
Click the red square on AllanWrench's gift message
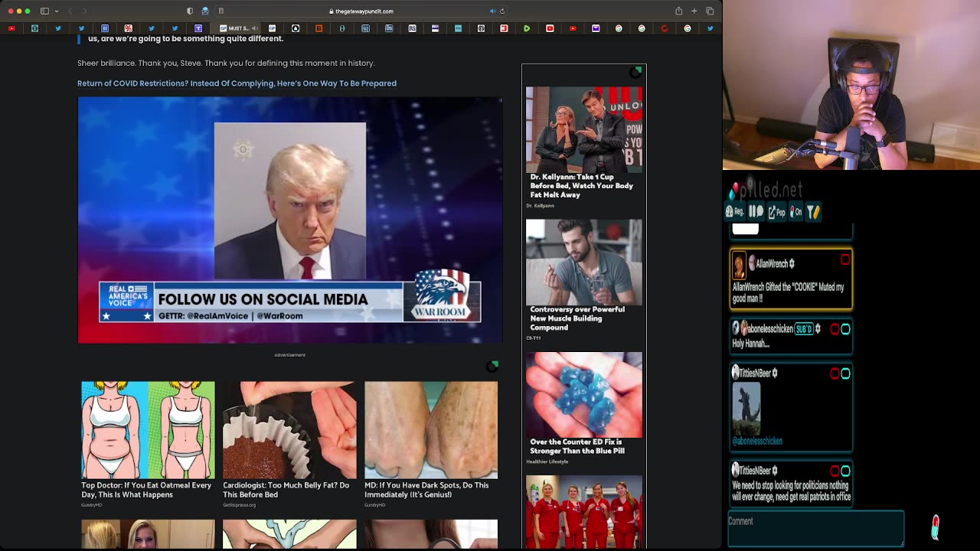tap(845, 260)
